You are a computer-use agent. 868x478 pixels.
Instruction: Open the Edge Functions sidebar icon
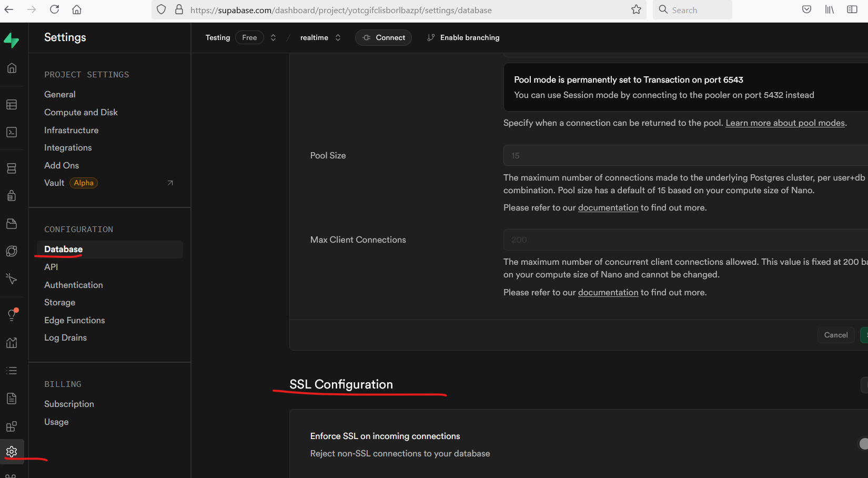pyautogui.click(x=12, y=251)
